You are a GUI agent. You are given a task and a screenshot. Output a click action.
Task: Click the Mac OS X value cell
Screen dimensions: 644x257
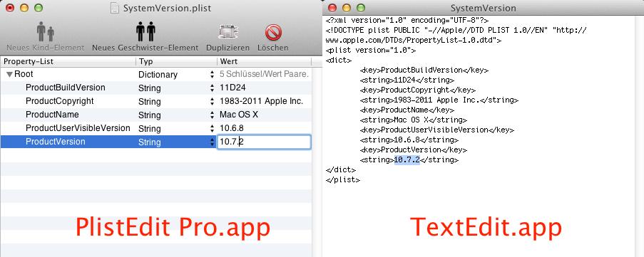tap(239, 115)
